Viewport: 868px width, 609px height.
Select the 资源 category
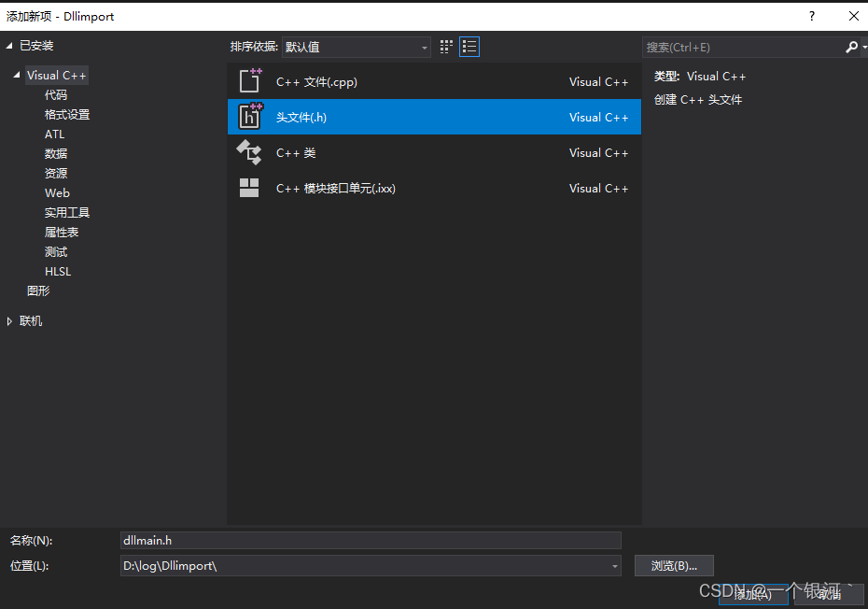coord(56,174)
